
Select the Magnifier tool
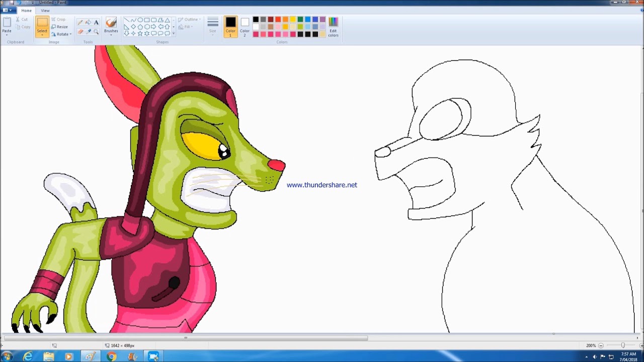click(96, 31)
